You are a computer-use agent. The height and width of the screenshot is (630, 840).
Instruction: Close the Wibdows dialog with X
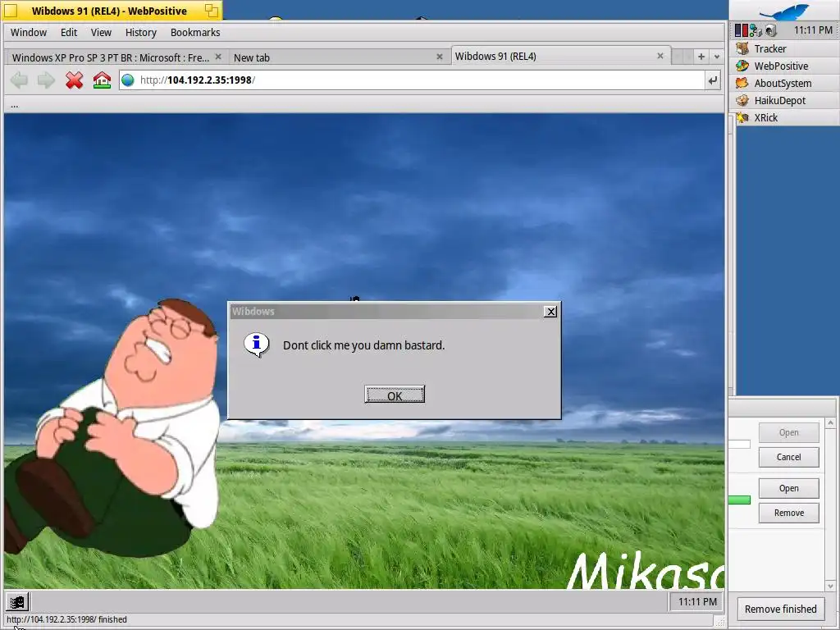[x=550, y=312]
